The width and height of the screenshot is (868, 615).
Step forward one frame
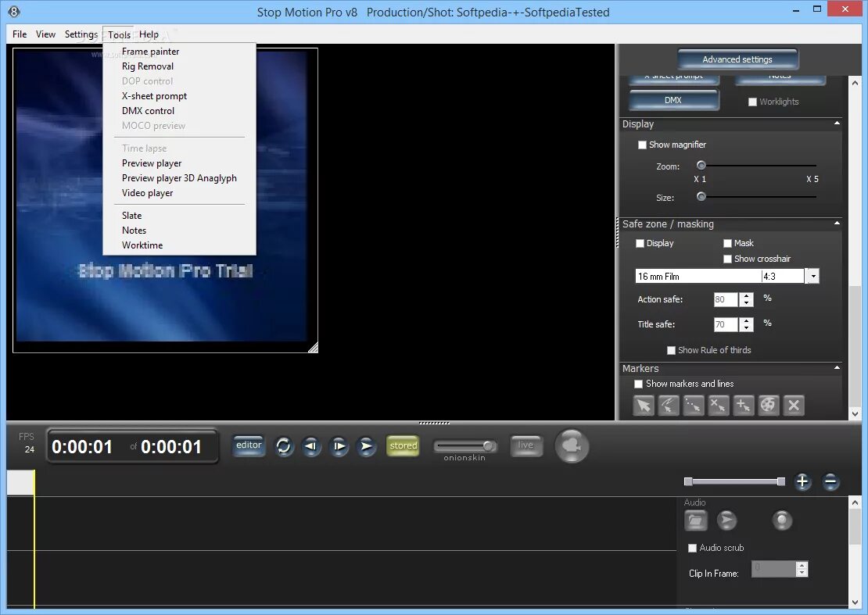[339, 445]
